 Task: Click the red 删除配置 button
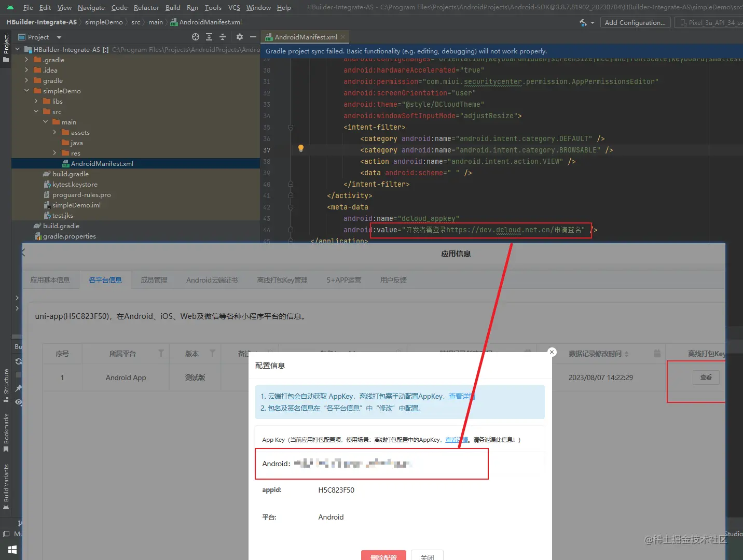pyautogui.click(x=383, y=556)
